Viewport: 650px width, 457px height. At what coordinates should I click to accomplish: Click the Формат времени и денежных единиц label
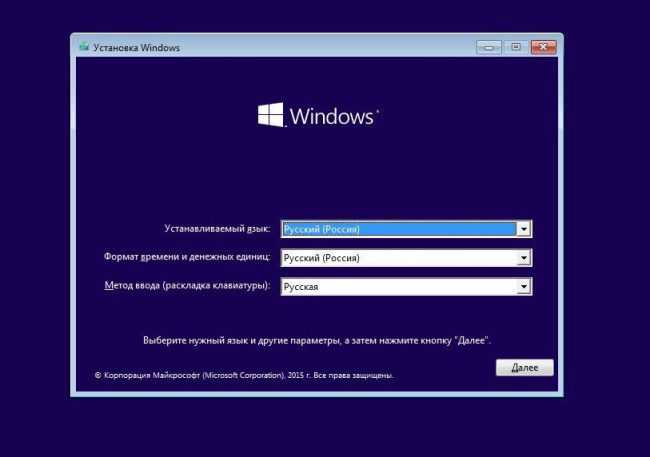(x=187, y=257)
